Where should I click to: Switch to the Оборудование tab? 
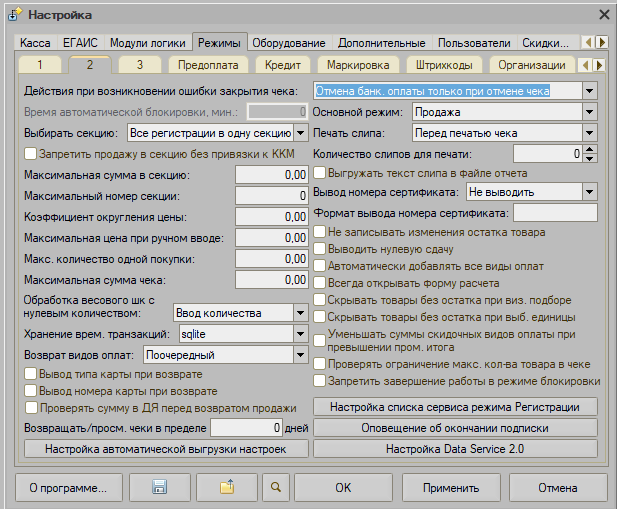point(288,43)
